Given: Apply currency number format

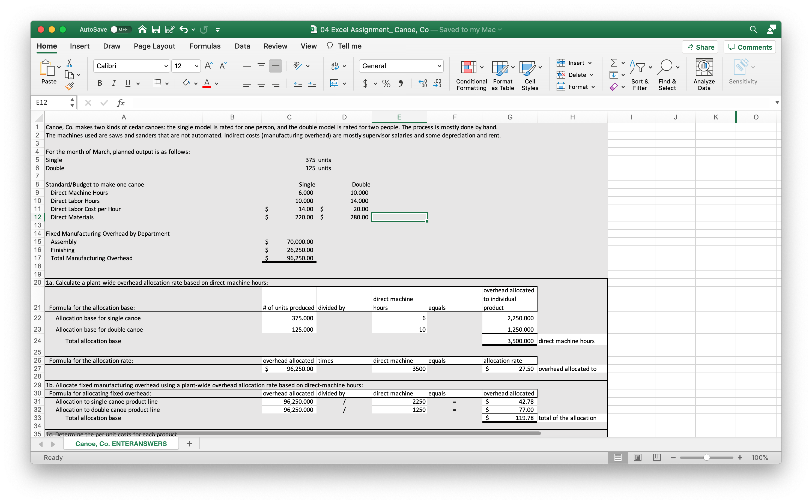Looking at the screenshot, I should 366,83.
